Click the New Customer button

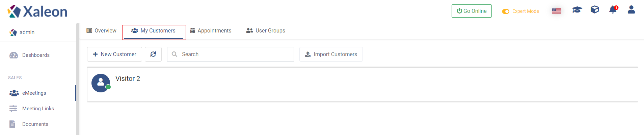[114, 54]
